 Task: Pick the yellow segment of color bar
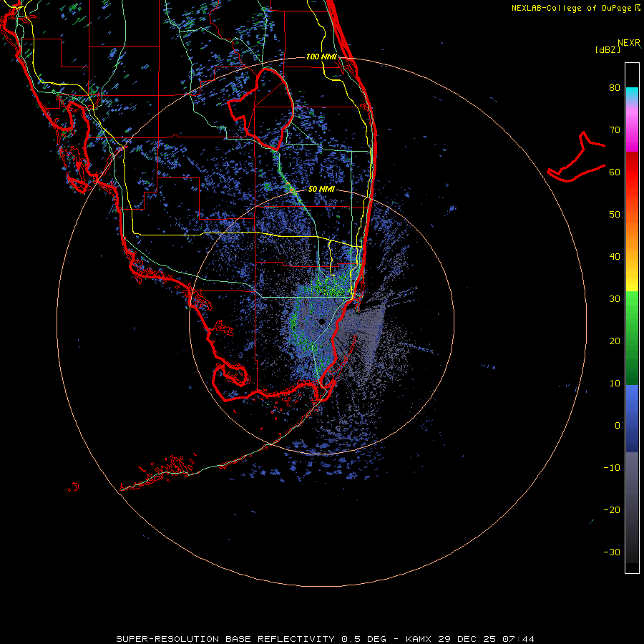click(632, 281)
